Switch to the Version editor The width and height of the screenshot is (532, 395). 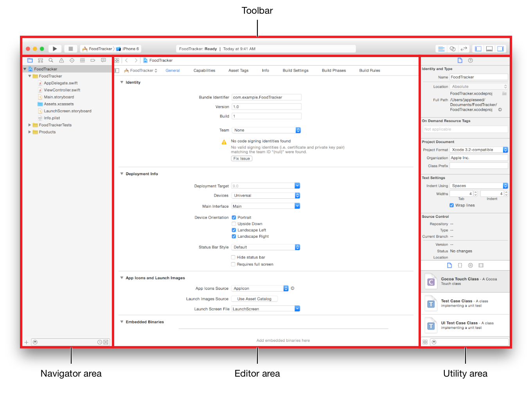coord(464,49)
